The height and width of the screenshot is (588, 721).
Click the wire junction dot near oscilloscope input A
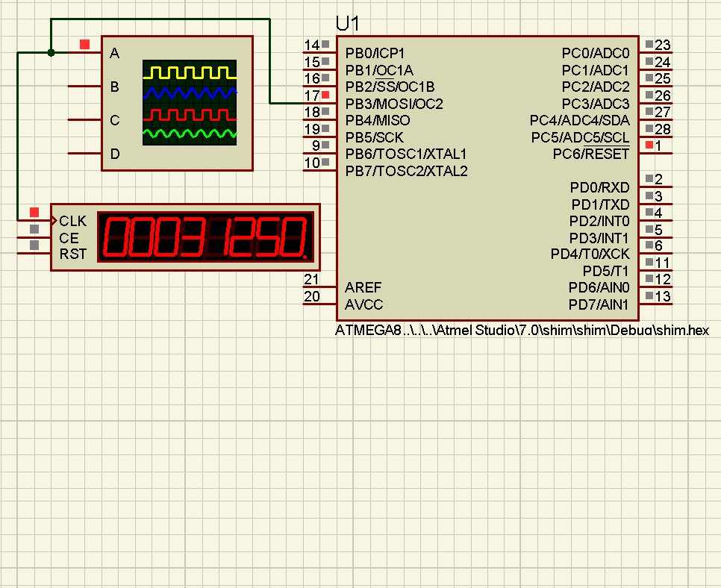51,53
